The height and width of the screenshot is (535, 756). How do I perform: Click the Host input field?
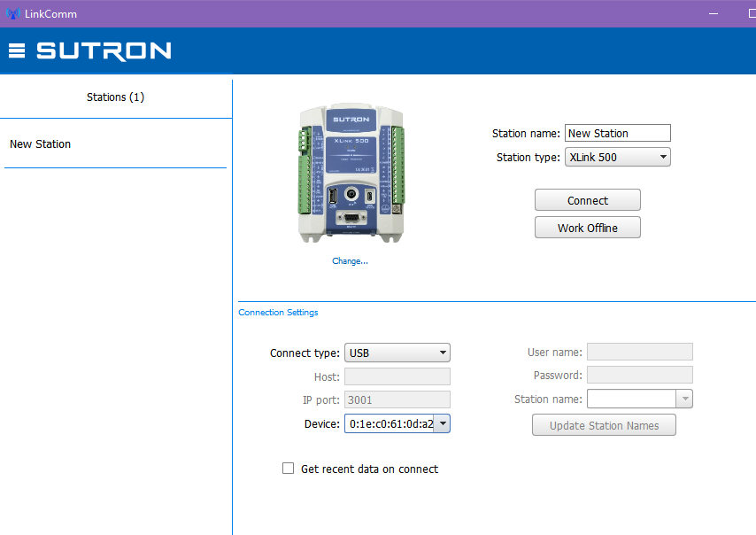(397, 376)
